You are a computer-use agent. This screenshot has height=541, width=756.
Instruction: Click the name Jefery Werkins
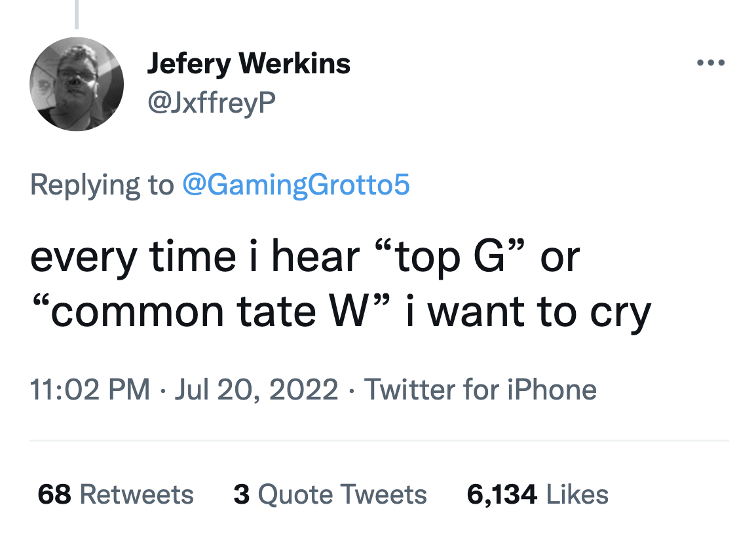(x=249, y=64)
